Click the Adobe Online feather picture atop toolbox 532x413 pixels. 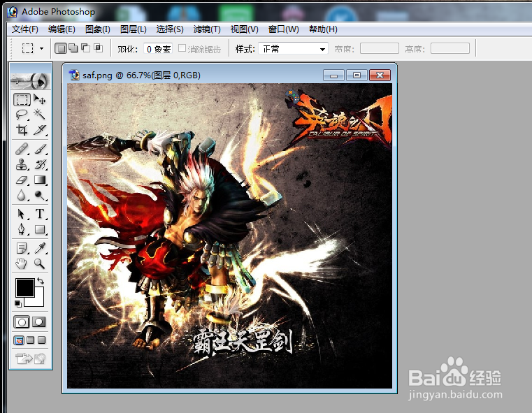click(31, 81)
